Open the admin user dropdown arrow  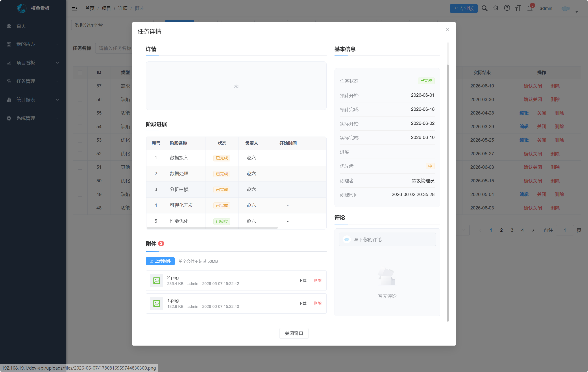(x=577, y=12)
